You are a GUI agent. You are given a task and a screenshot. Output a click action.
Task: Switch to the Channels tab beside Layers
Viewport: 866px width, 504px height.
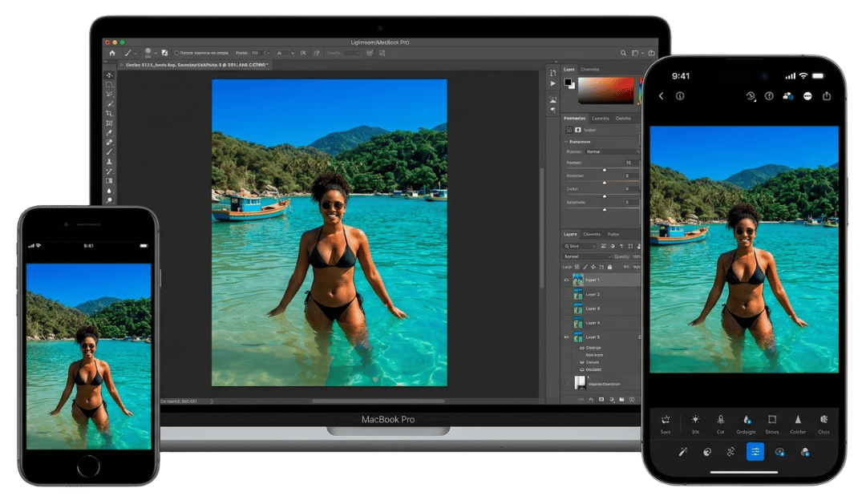[x=590, y=234]
